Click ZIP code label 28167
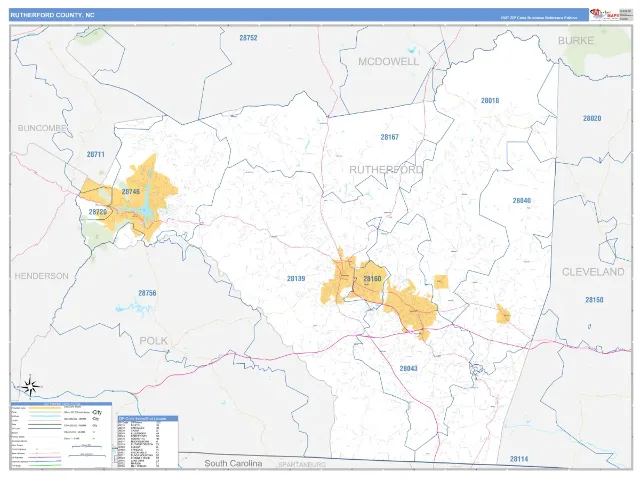 [389, 137]
